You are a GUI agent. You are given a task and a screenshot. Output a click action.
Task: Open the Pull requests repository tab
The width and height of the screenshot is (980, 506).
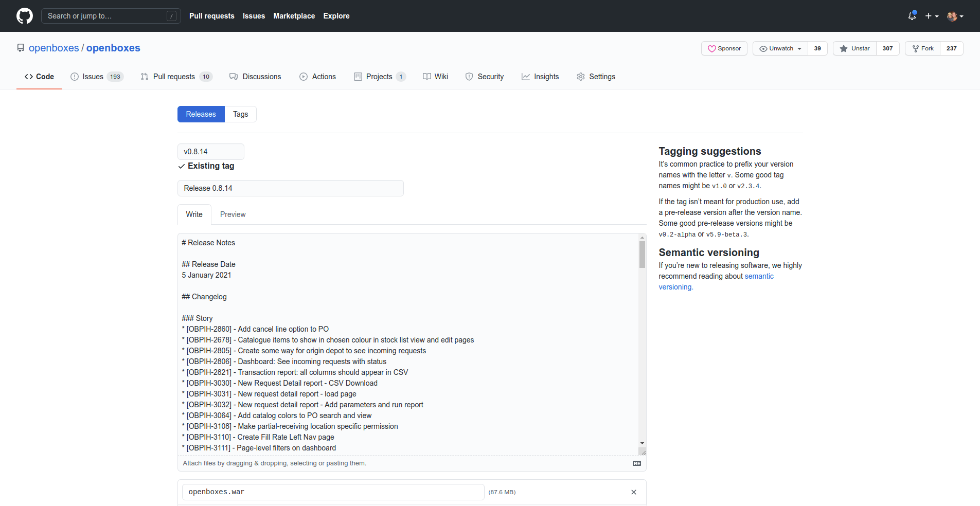(x=176, y=77)
